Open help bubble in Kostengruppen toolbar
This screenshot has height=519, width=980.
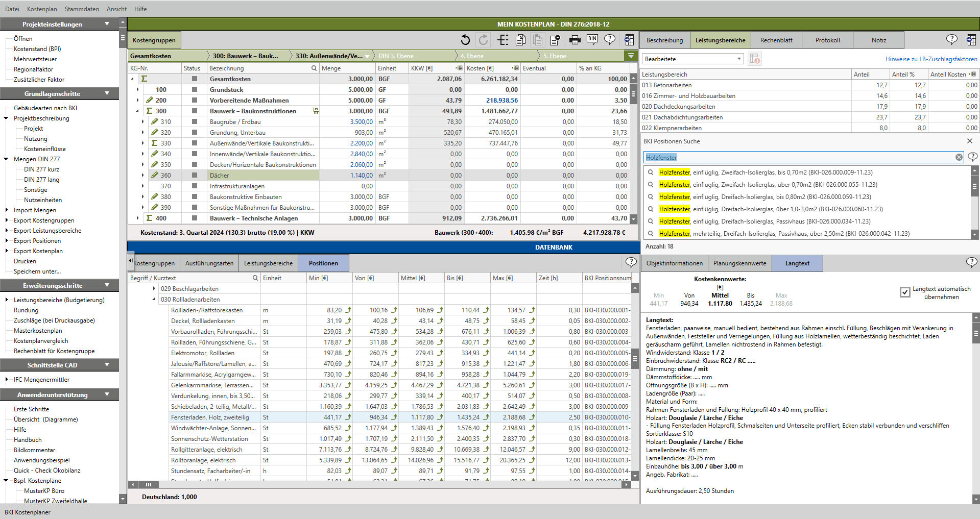pos(610,39)
